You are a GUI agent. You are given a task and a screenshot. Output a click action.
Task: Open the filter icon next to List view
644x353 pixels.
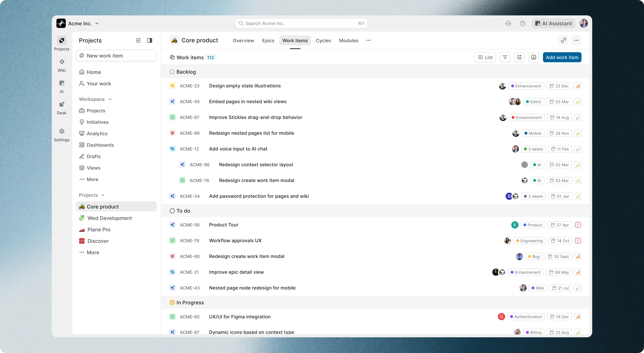point(505,57)
